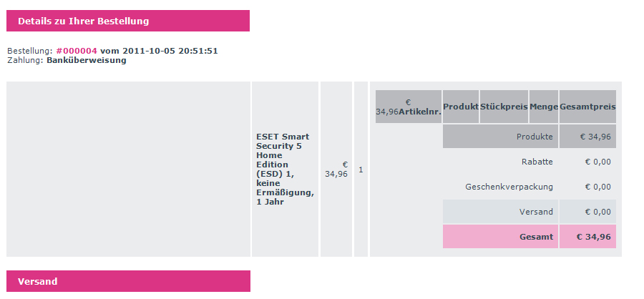The width and height of the screenshot is (644, 299).
Task: Click the order date 2011-10-05 20:51:51
Action: pyautogui.click(x=170, y=51)
